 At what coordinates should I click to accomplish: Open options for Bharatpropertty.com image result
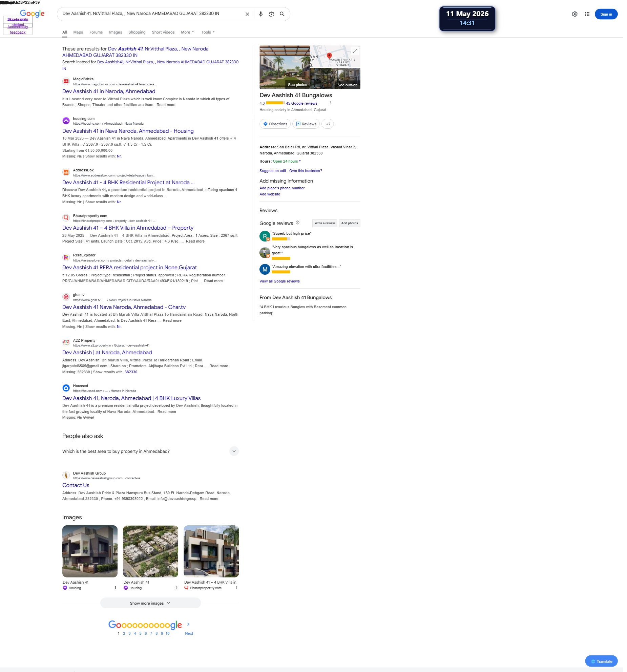point(236,588)
